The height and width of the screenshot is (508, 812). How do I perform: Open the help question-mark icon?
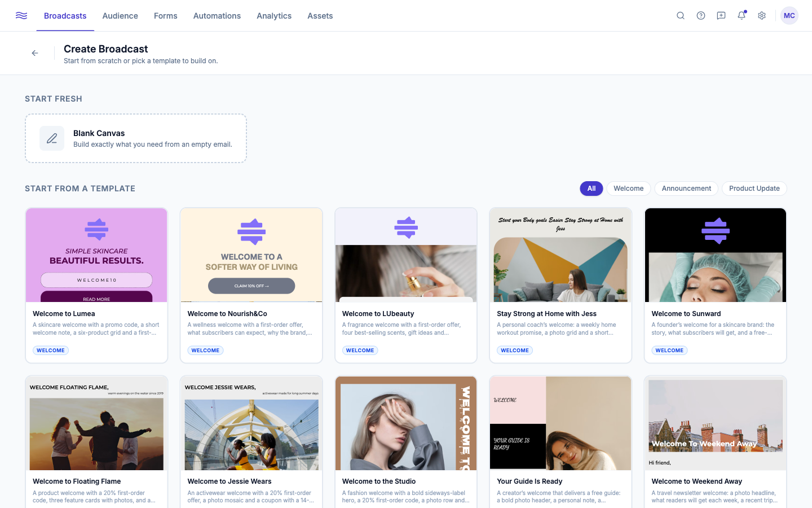coord(701,16)
